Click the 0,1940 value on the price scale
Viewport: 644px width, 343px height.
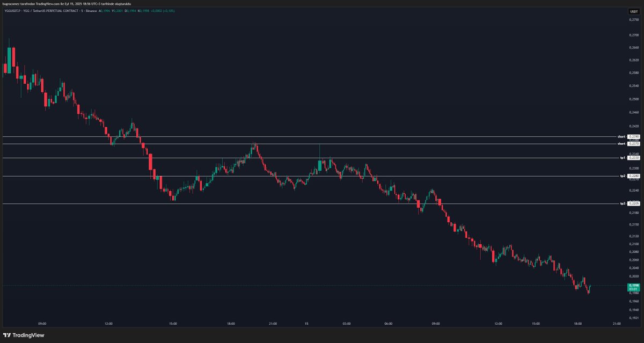pos(634,310)
